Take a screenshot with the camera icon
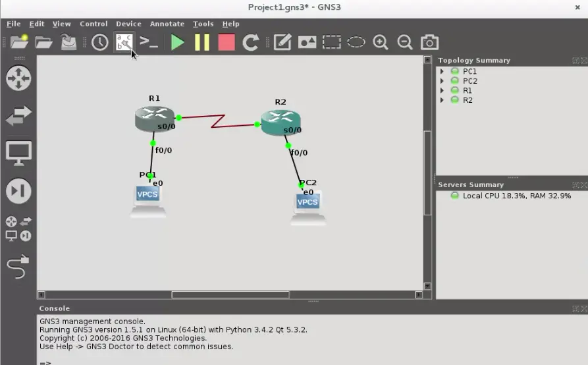588x365 pixels. [x=430, y=42]
